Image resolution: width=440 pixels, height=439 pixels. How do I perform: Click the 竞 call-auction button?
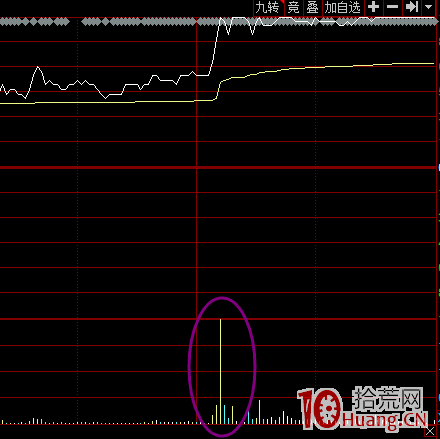[294, 8]
